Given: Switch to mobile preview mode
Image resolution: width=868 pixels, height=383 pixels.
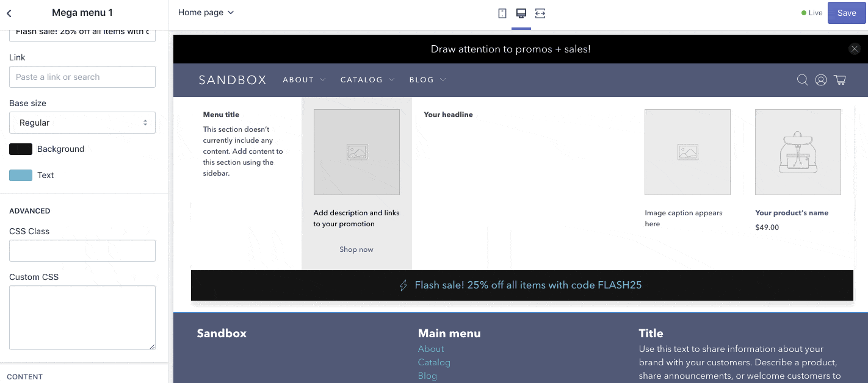Looking at the screenshot, I should pos(502,13).
